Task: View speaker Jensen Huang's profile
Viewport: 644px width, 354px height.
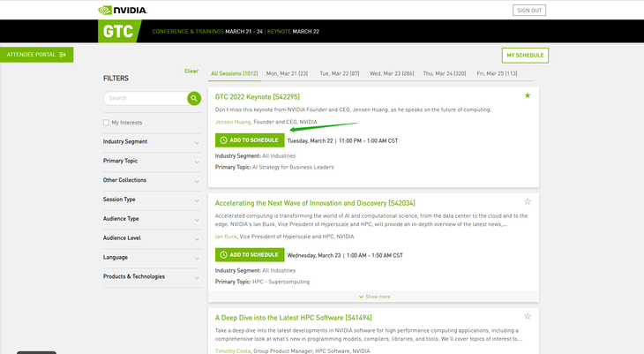Action: point(233,122)
